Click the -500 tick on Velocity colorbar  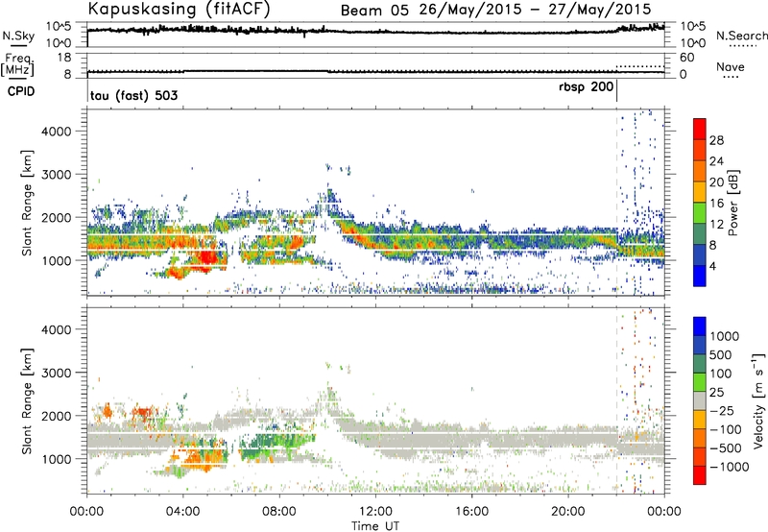(726, 447)
